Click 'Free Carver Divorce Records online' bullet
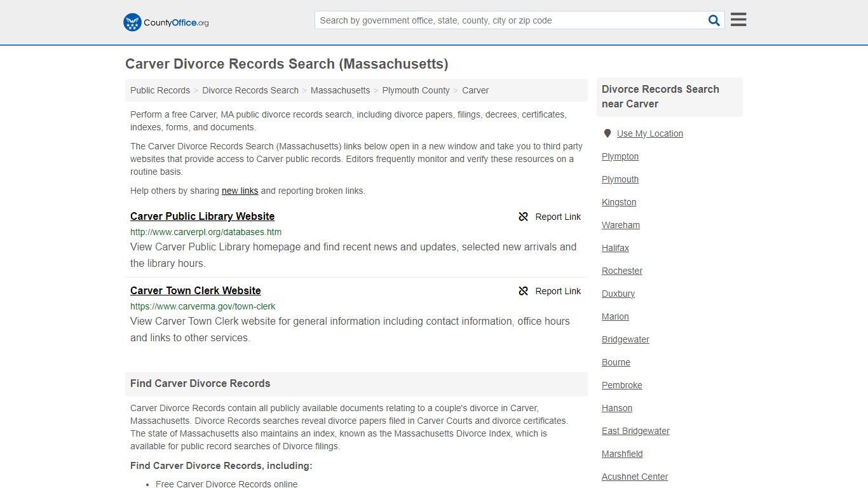The width and height of the screenshot is (868, 488). (x=227, y=484)
